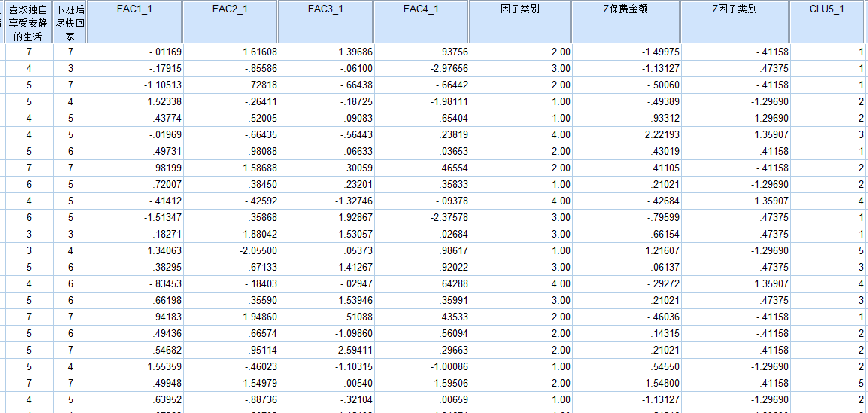Click cell value -.83453 in FAC1_1
The image size is (868, 413).
pyautogui.click(x=135, y=284)
